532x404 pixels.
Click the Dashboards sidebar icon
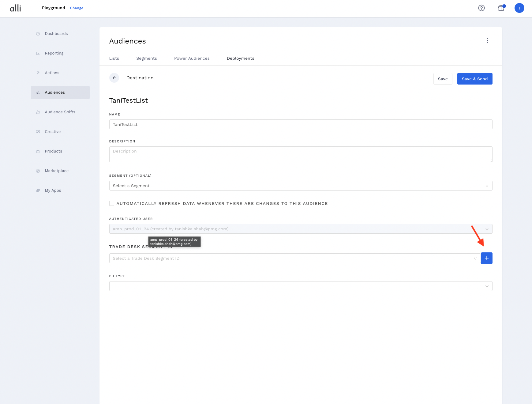[x=38, y=34]
